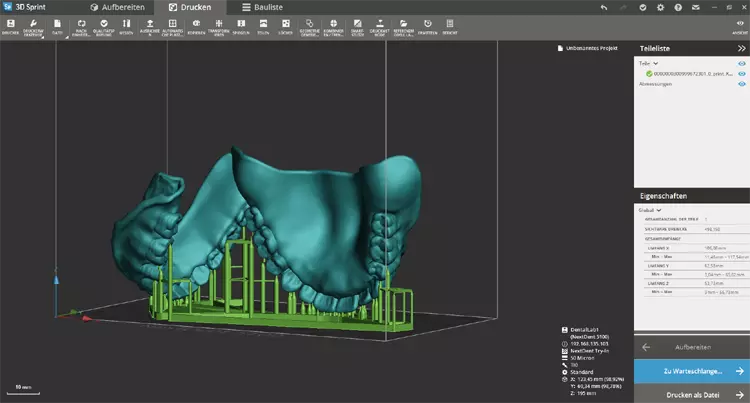Screen dimensions: 750x403
Task: Click the Löcher holes tool
Action: [286, 23]
